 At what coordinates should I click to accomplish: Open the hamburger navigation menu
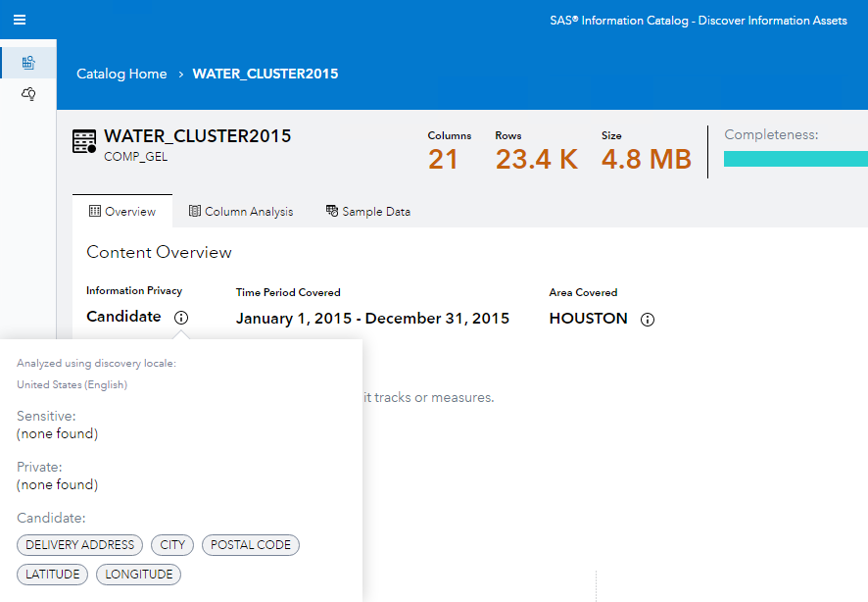click(x=20, y=20)
